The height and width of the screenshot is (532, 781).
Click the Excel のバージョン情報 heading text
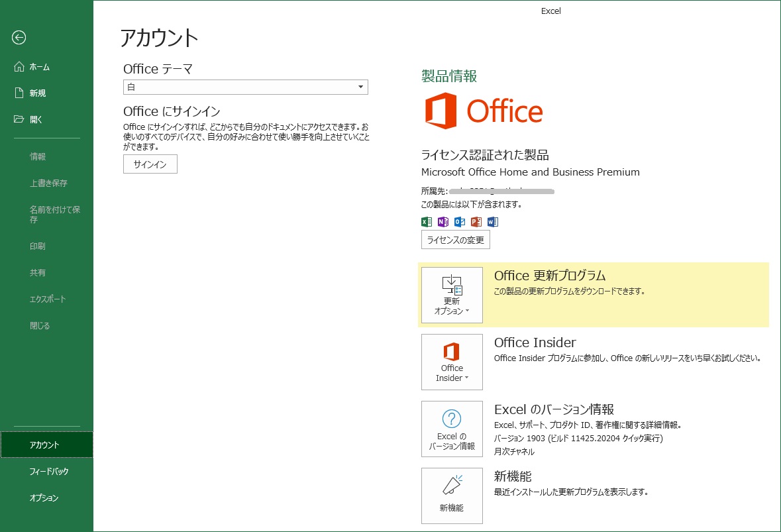coord(554,409)
